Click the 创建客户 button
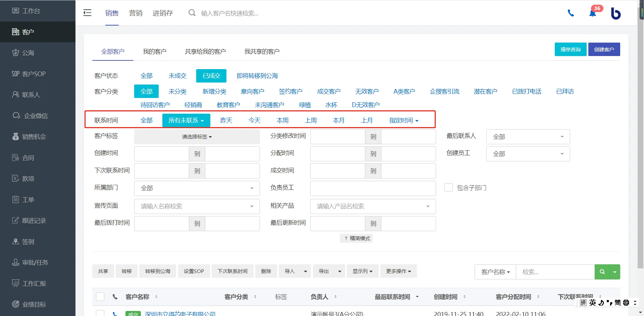 tap(604, 49)
